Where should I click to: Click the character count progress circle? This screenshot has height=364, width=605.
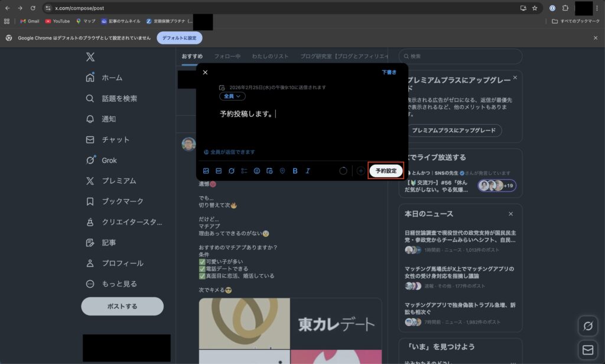click(x=343, y=170)
